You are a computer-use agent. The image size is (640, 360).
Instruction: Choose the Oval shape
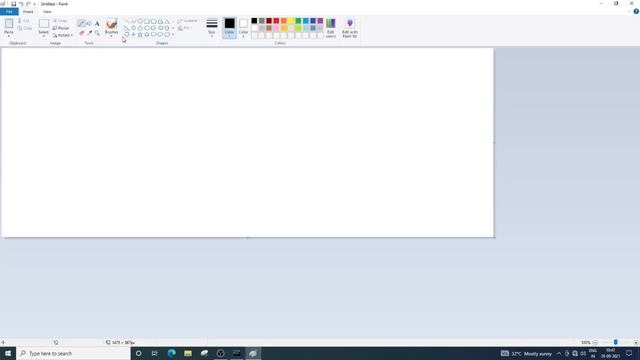pos(140,21)
